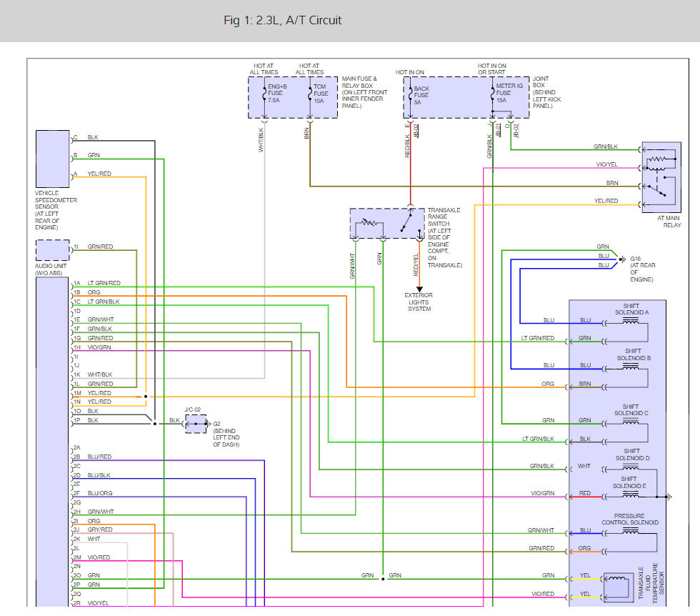Viewport: 700px width, 616px height.
Task: Click the exterior lights arrowhead
Action: tap(419, 289)
